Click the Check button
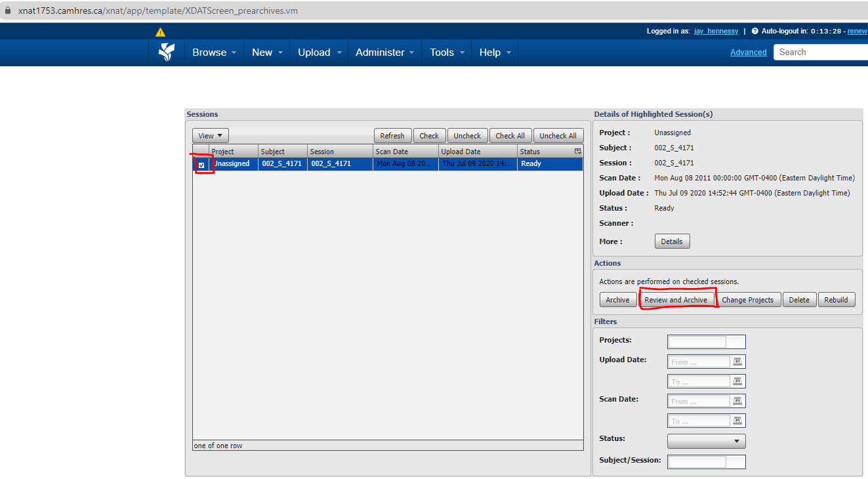 tap(429, 136)
